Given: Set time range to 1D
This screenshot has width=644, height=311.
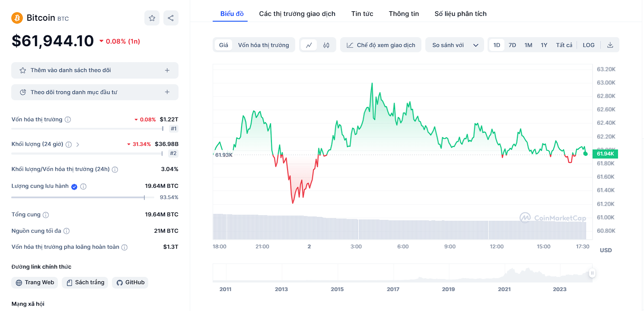Looking at the screenshot, I should pyautogui.click(x=497, y=45).
